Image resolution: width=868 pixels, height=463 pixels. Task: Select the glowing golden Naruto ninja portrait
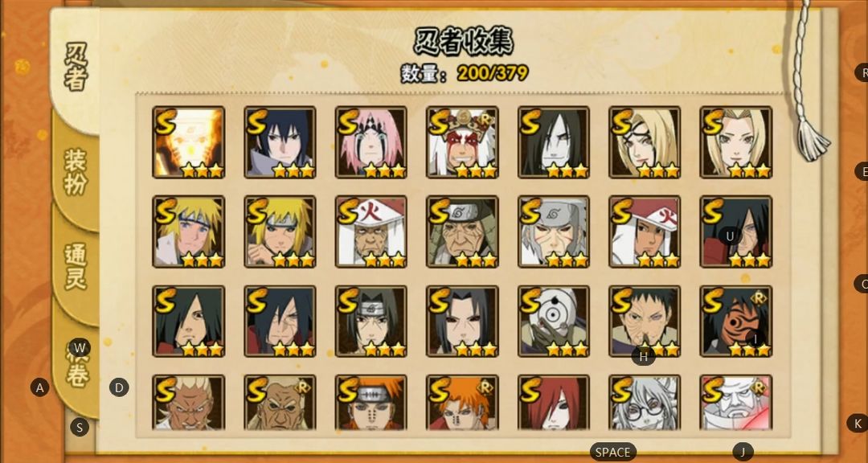(188, 142)
